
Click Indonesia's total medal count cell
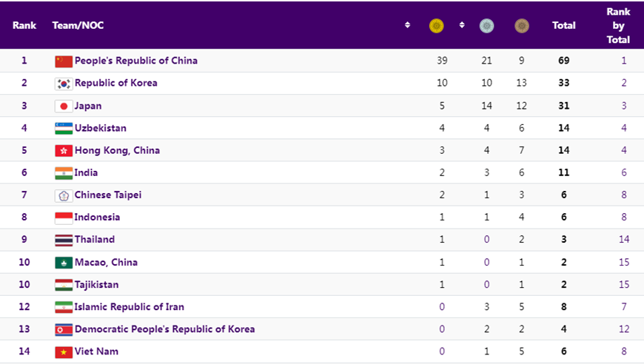(563, 218)
